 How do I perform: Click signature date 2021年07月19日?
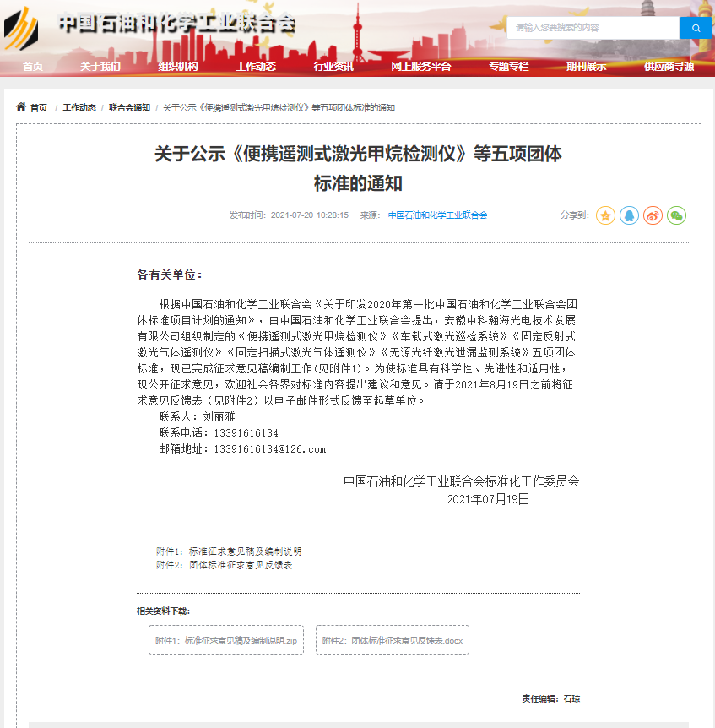(x=488, y=499)
